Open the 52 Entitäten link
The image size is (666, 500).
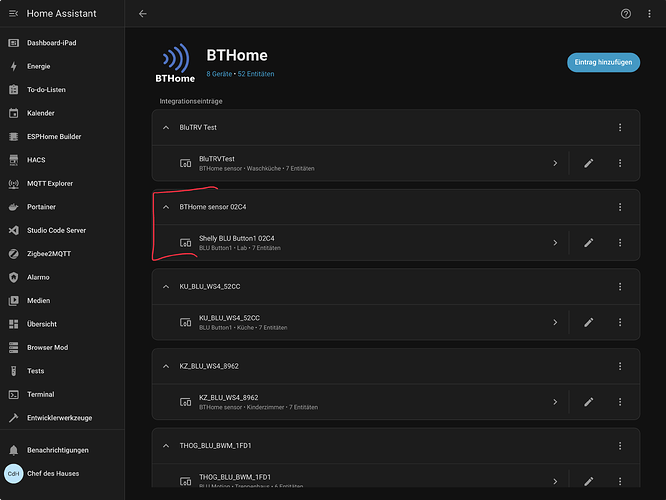tap(256, 74)
